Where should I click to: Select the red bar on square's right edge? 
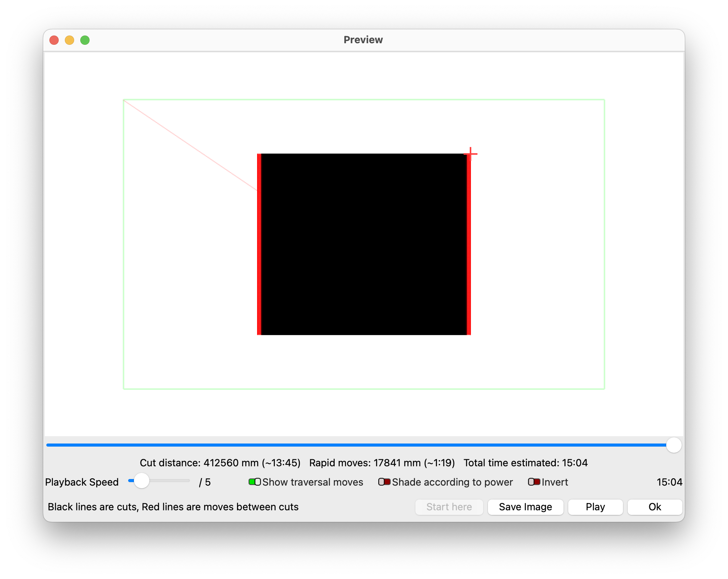pyautogui.click(x=469, y=244)
